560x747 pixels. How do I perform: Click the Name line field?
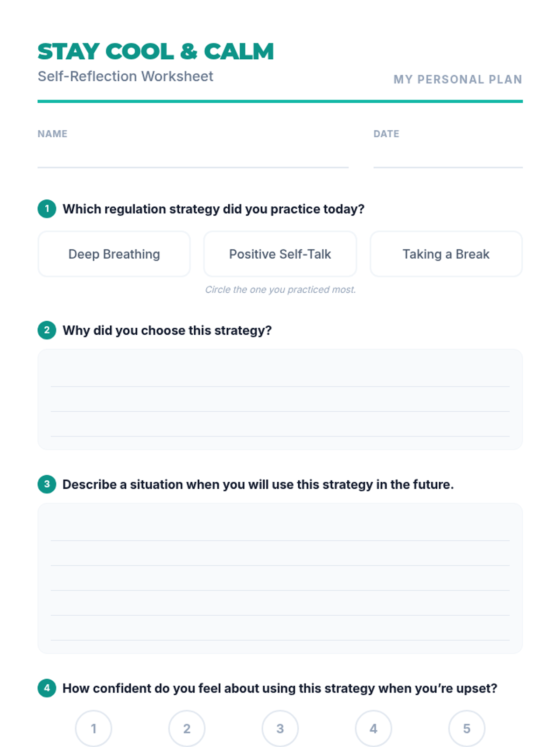coord(193,156)
